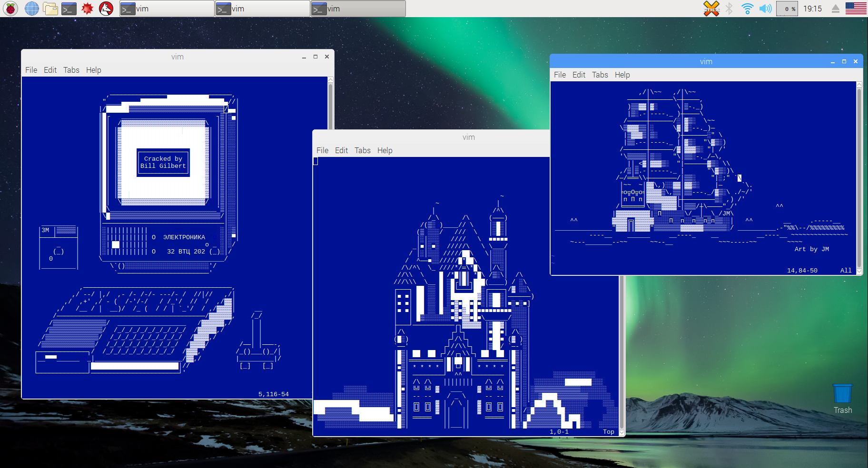Click the "5,116-54" cursor position in vim
This screenshot has height=468, width=868.
[274, 394]
